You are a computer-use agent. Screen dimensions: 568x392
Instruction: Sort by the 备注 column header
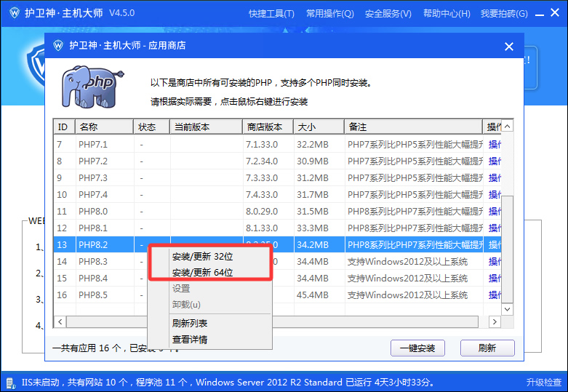(413, 127)
